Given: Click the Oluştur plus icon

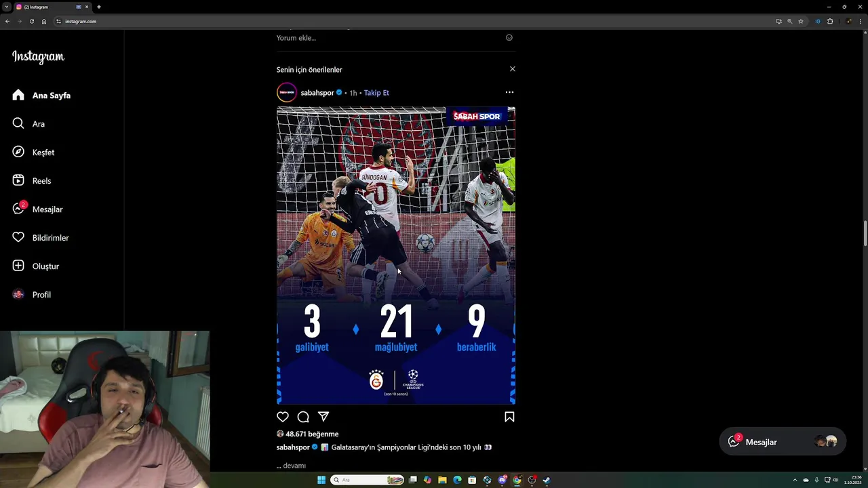Looking at the screenshot, I should coord(18,266).
